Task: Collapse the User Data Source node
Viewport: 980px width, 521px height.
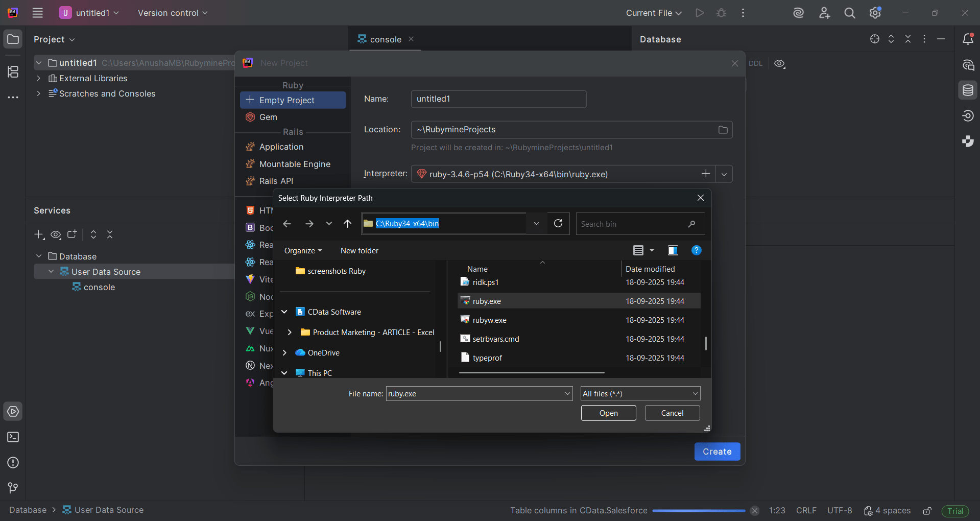Action: pos(51,271)
